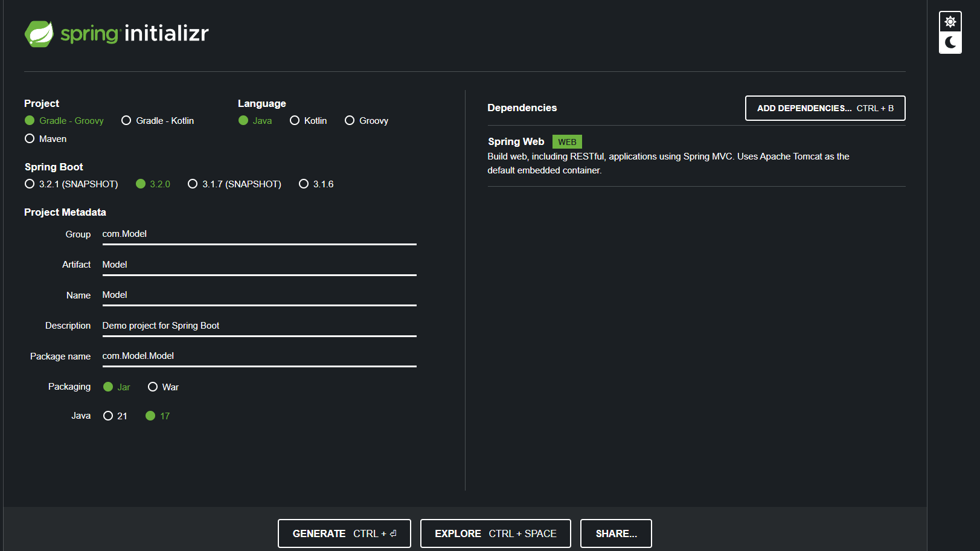This screenshot has width=980, height=551.
Task: Switch to dark theme moon icon
Action: click(x=950, y=42)
